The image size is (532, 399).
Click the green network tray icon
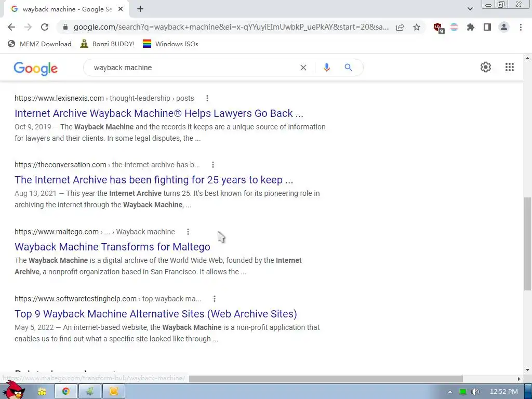pos(463,392)
